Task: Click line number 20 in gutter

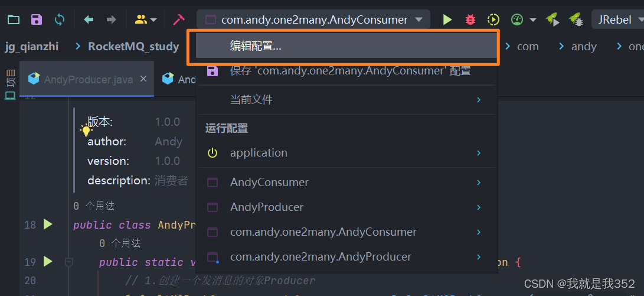Action: coord(30,281)
